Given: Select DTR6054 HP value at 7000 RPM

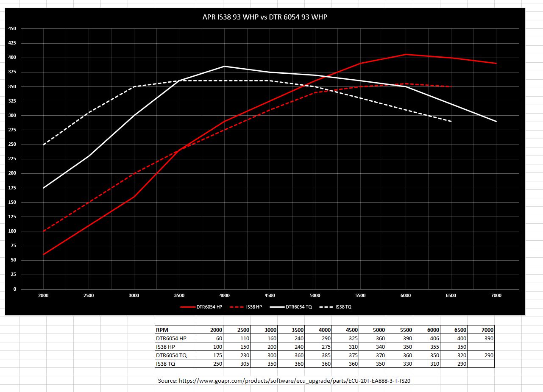Looking at the screenshot, I should point(481,338).
